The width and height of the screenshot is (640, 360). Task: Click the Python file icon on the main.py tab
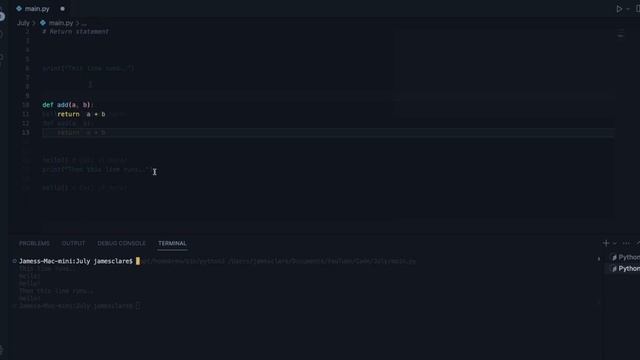click(19, 9)
